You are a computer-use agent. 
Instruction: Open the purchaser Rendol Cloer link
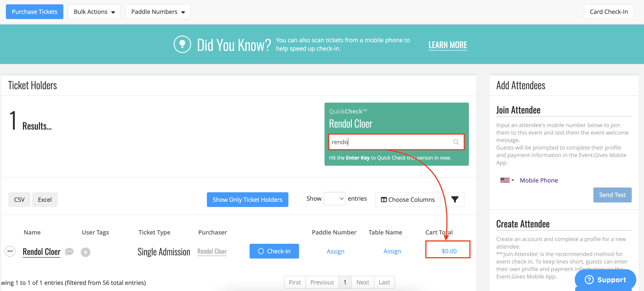click(212, 251)
